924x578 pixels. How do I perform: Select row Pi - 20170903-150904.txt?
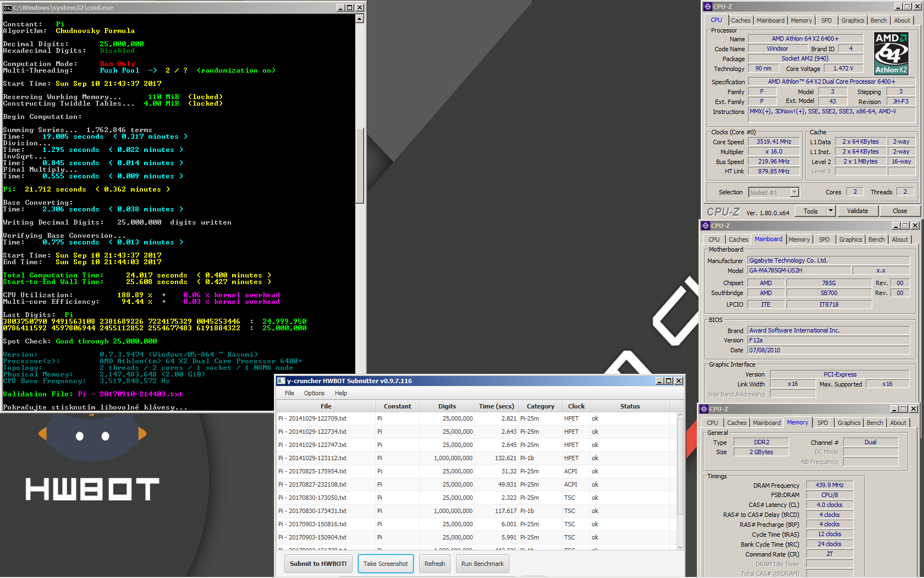pos(477,537)
